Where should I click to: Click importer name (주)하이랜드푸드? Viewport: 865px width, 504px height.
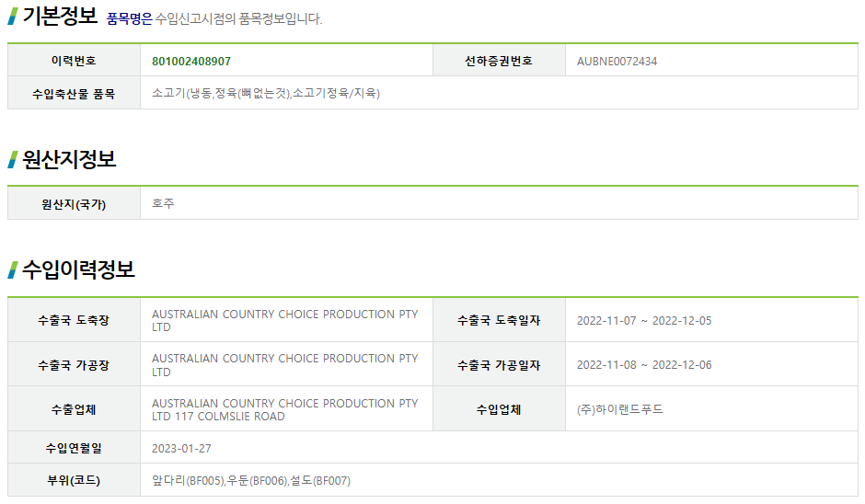[620, 409]
